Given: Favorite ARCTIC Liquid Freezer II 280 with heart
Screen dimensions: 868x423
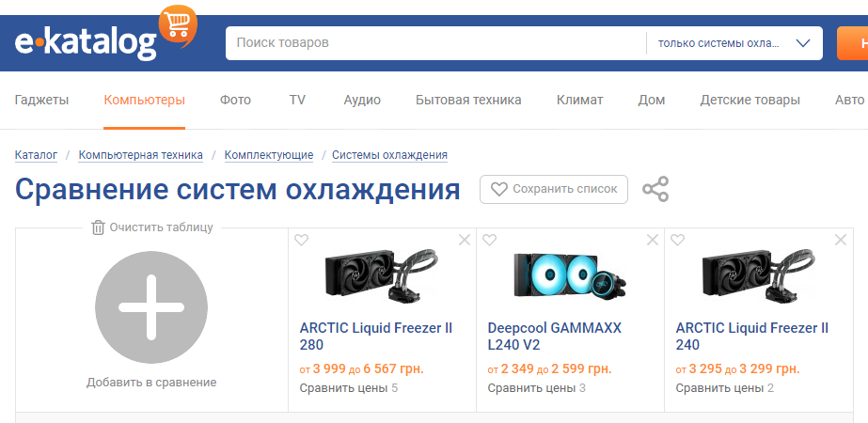Looking at the screenshot, I should point(301,240).
